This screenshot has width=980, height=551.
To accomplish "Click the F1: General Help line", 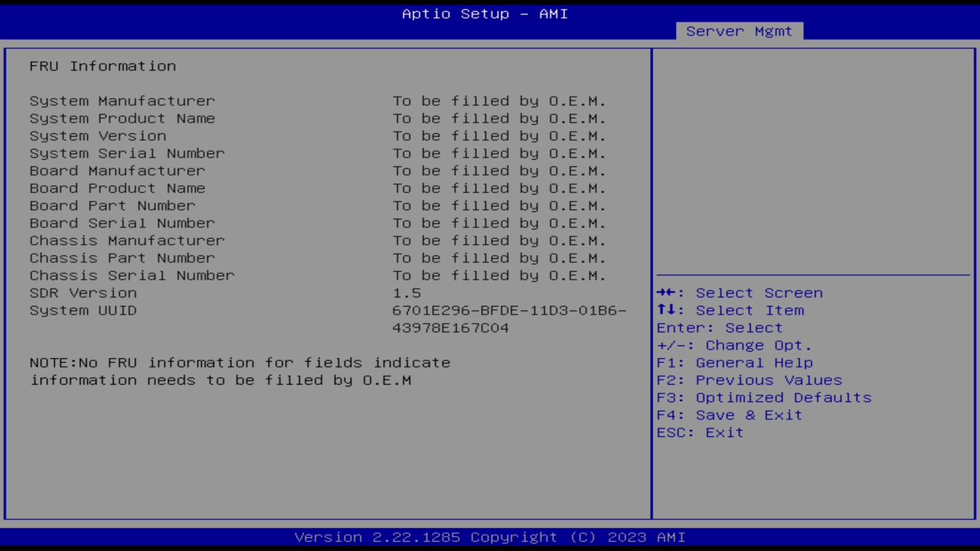I will click(x=735, y=364).
